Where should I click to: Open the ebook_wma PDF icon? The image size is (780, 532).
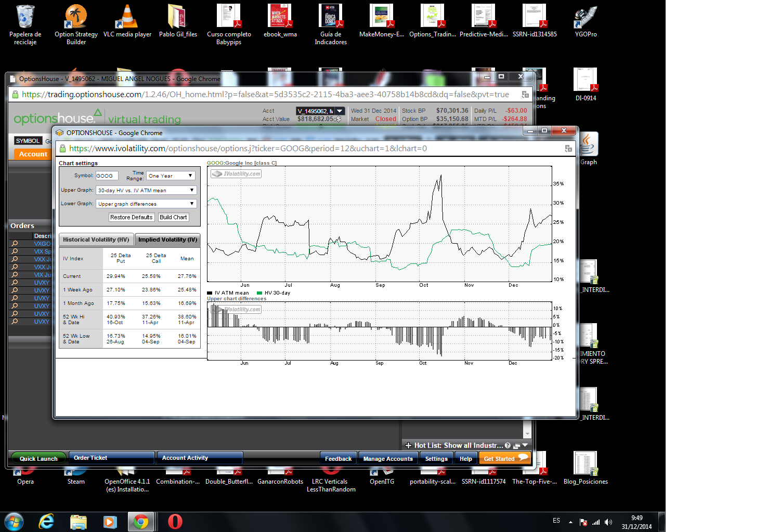280,21
